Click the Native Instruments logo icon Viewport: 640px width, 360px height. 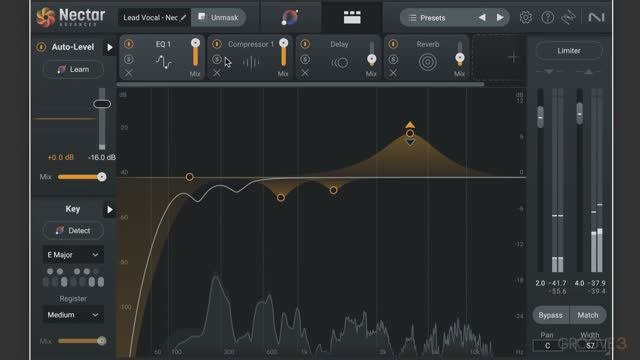coord(596,18)
